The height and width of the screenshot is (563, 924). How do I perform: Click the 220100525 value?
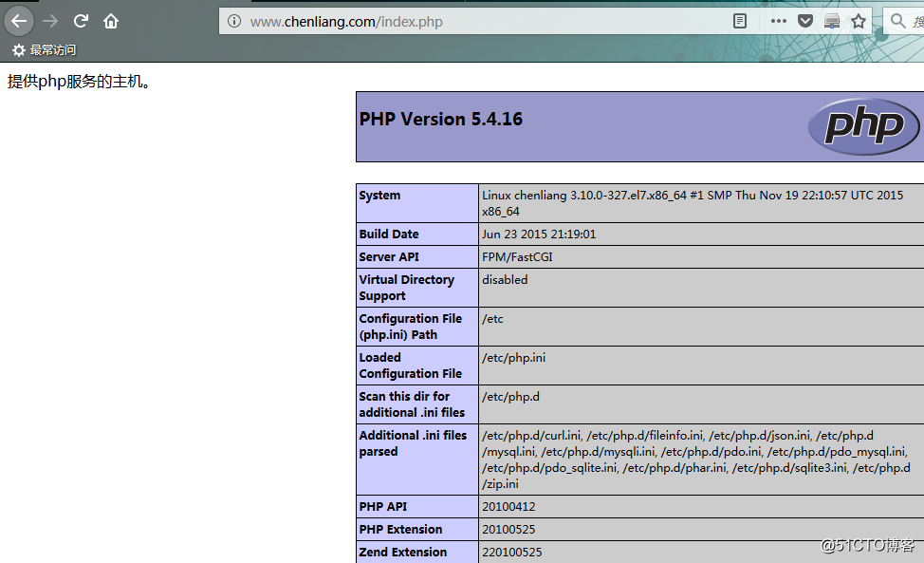point(512,553)
